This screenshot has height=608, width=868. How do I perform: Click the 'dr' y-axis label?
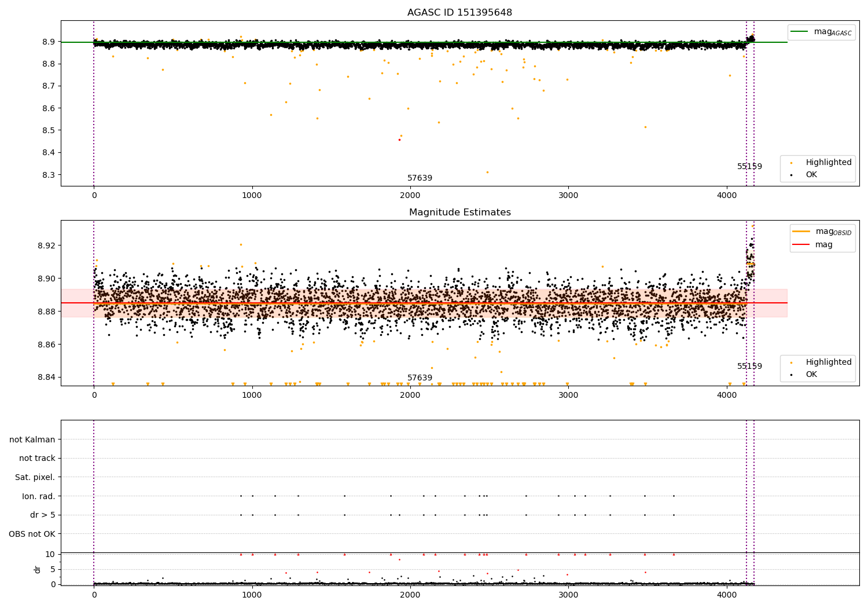pos(38,569)
